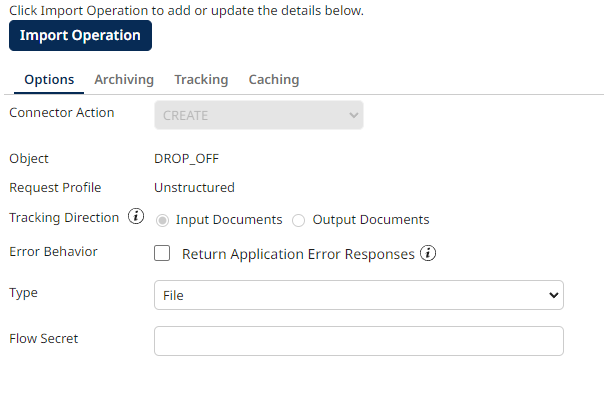Click the Connector Action dropdown chevron

tap(354, 115)
